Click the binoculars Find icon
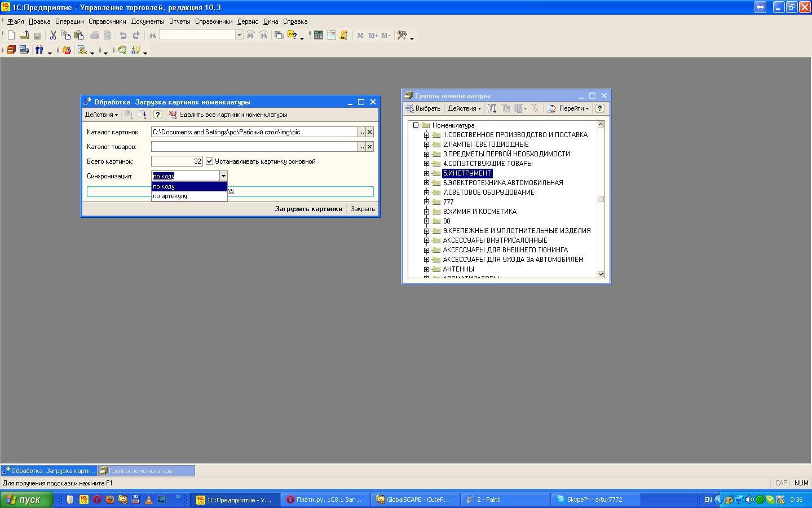 (152, 35)
